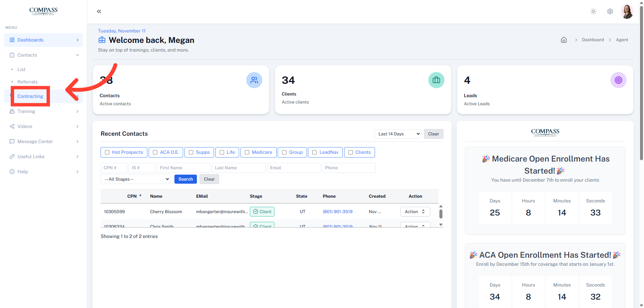The image size is (644, 308).
Task: Open the Useful Links chain icon
Action: point(12,157)
